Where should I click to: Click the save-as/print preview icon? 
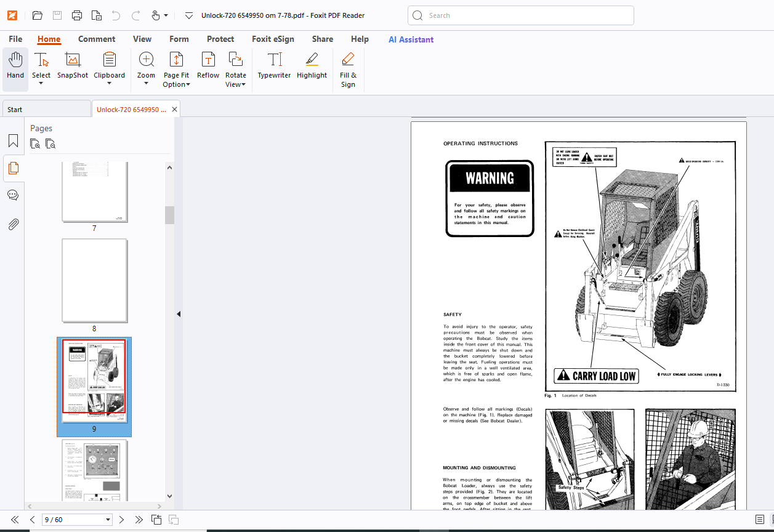pyautogui.click(x=96, y=15)
